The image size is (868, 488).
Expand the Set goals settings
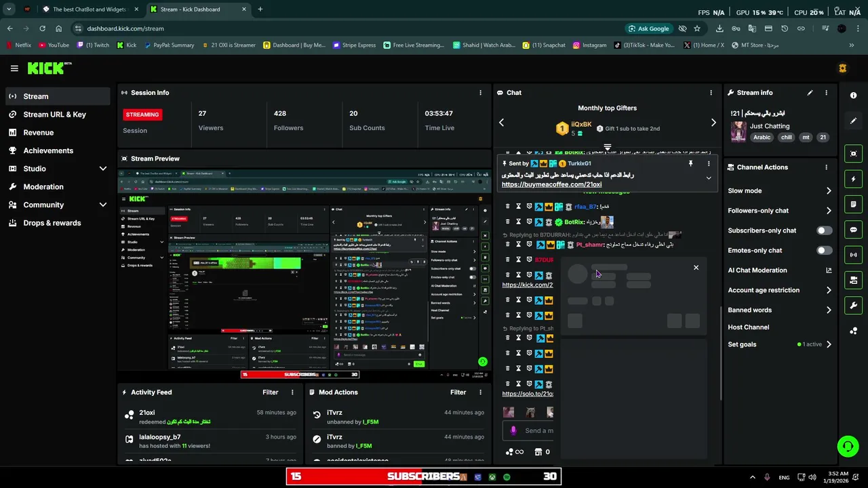[x=828, y=344]
